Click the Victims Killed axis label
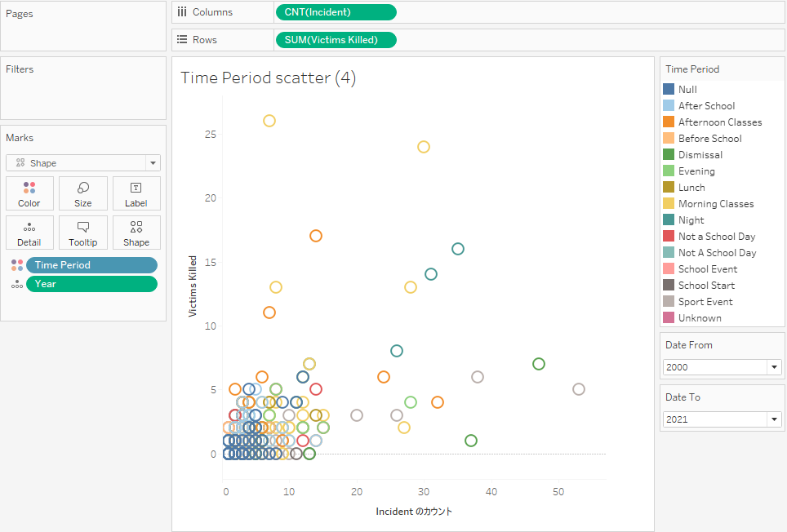The image size is (787, 532). (192, 286)
